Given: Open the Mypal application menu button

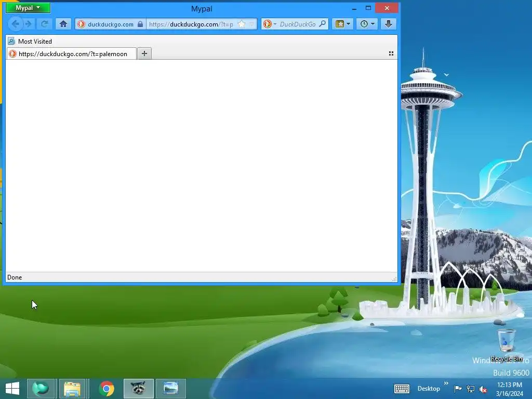Looking at the screenshot, I should (28, 8).
